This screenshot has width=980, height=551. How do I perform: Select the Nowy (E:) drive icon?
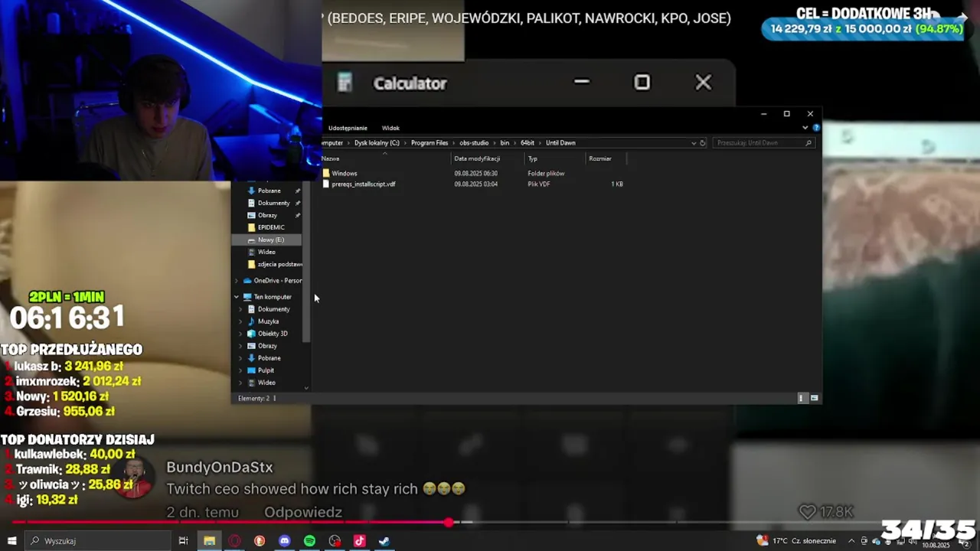point(251,240)
